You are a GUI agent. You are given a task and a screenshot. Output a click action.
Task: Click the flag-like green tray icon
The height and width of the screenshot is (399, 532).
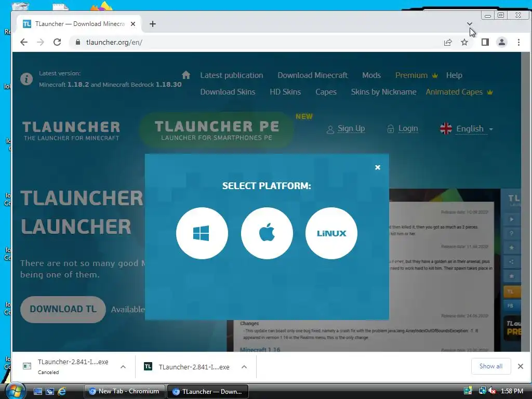click(x=468, y=391)
